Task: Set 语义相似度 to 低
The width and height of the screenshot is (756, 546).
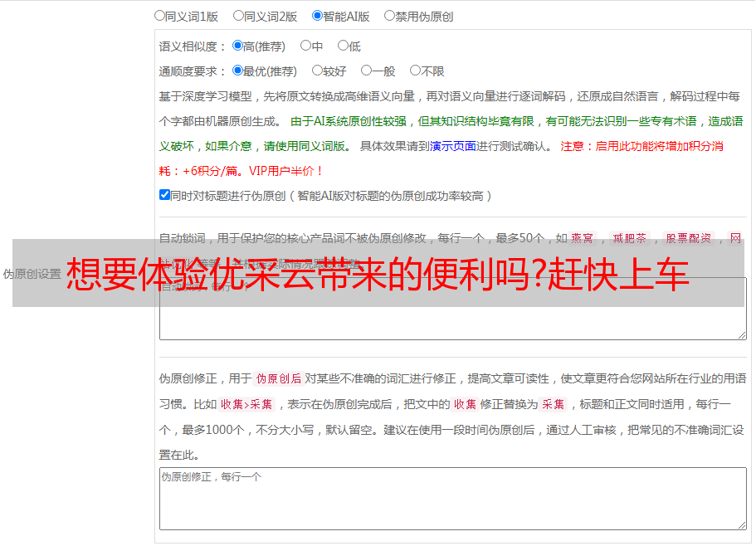Action: click(x=343, y=46)
